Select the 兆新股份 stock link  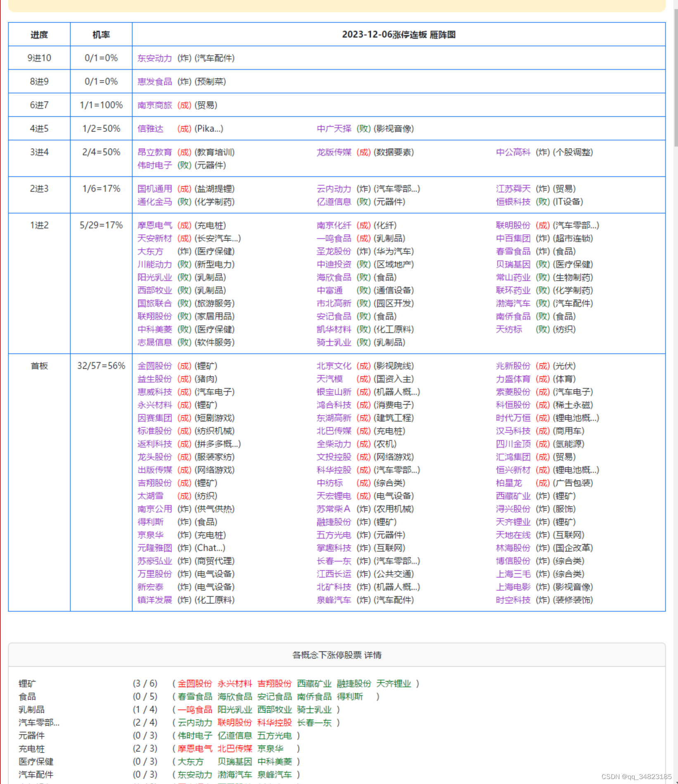513,366
